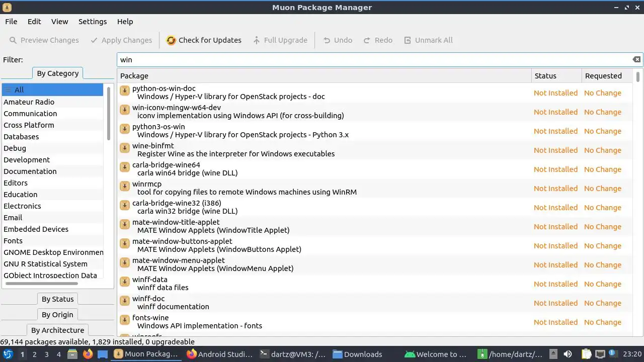Open the Help menu

(x=125, y=22)
